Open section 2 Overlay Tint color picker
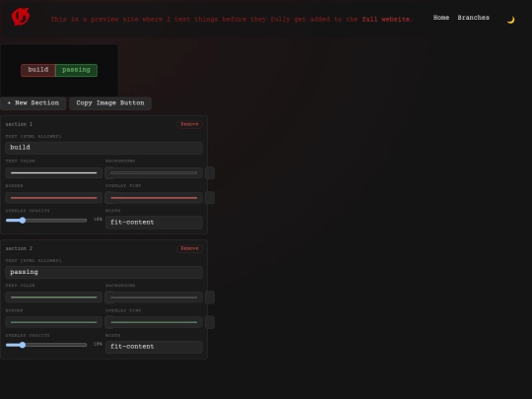Viewport: 532px width, 399px height. (154, 322)
